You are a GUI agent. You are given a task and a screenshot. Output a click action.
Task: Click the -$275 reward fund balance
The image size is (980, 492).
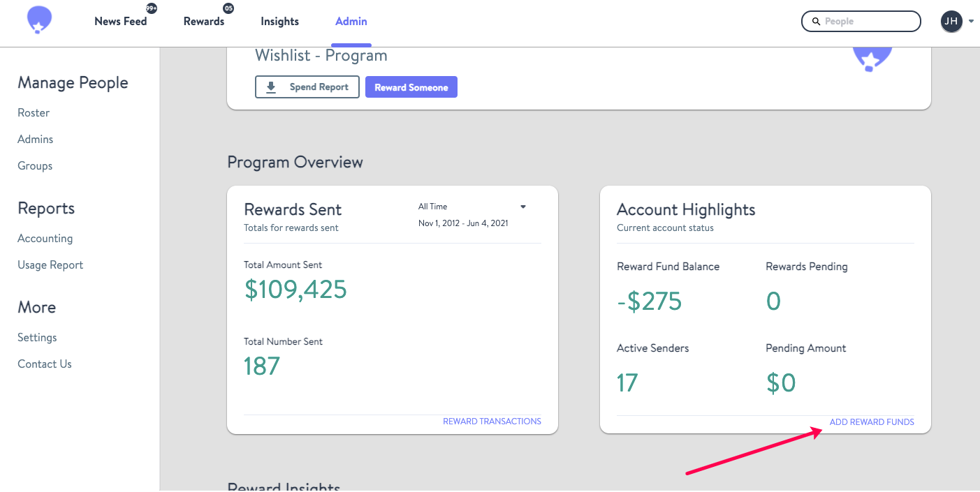pyautogui.click(x=649, y=301)
